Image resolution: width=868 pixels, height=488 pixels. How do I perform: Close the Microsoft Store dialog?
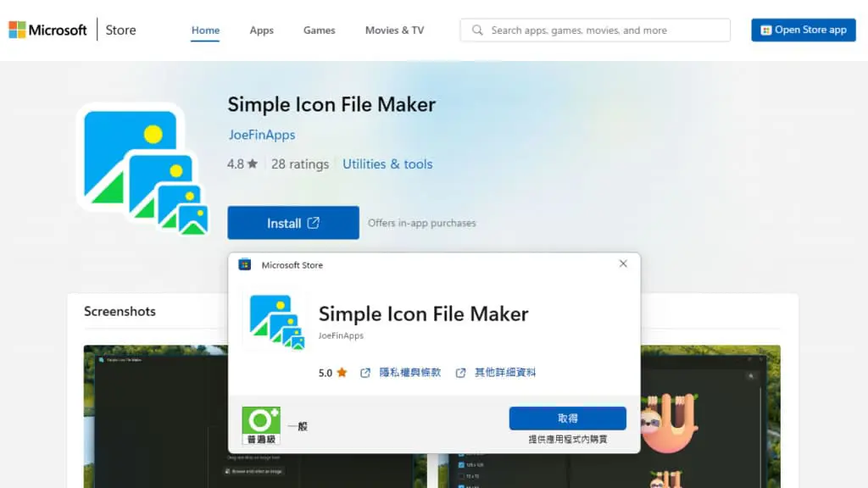(x=623, y=264)
